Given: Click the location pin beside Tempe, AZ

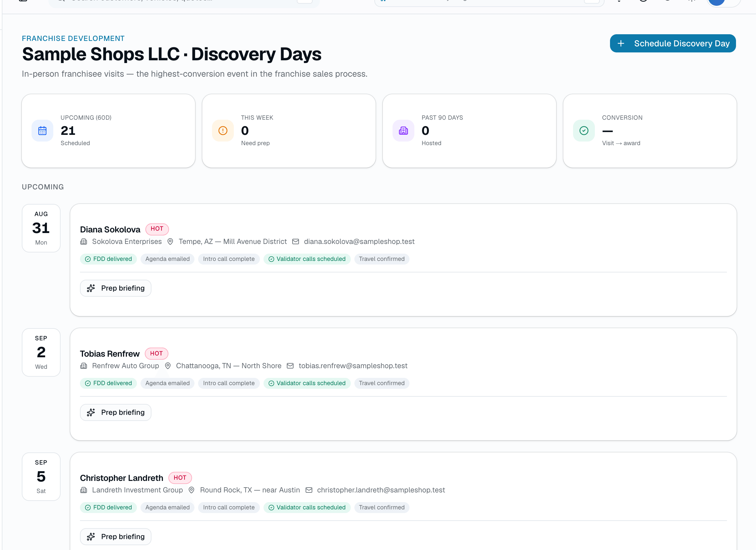Looking at the screenshot, I should point(170,242).
